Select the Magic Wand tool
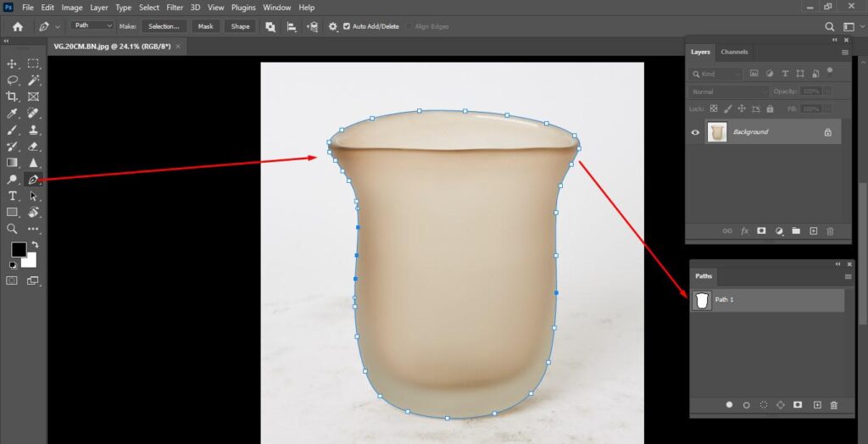This screenshot has height=444, width=868. click(x=34, y=80)
